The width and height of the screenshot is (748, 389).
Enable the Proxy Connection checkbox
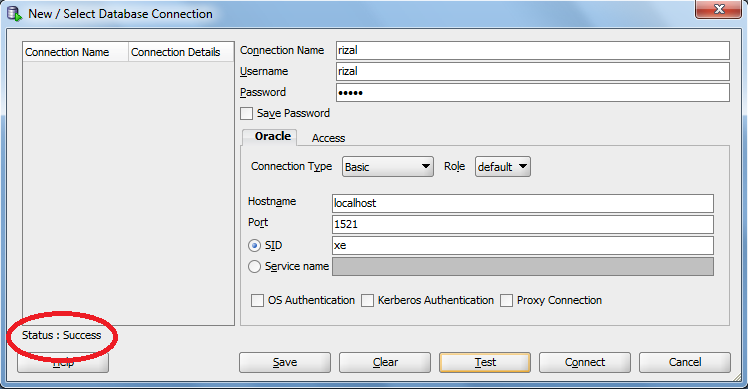point(506,301)
